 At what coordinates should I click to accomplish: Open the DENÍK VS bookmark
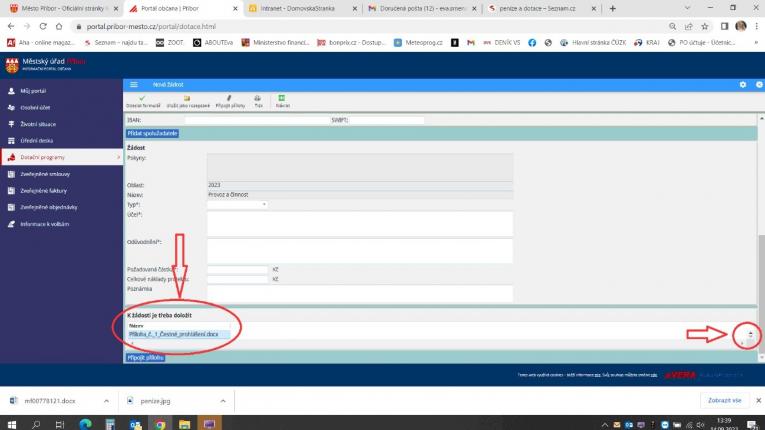[502, 43]
